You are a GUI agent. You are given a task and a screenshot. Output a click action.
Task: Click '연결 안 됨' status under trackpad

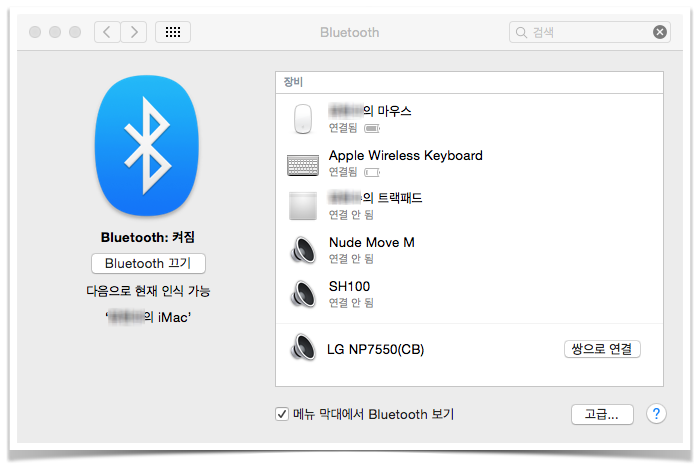(x=351, y=215)
